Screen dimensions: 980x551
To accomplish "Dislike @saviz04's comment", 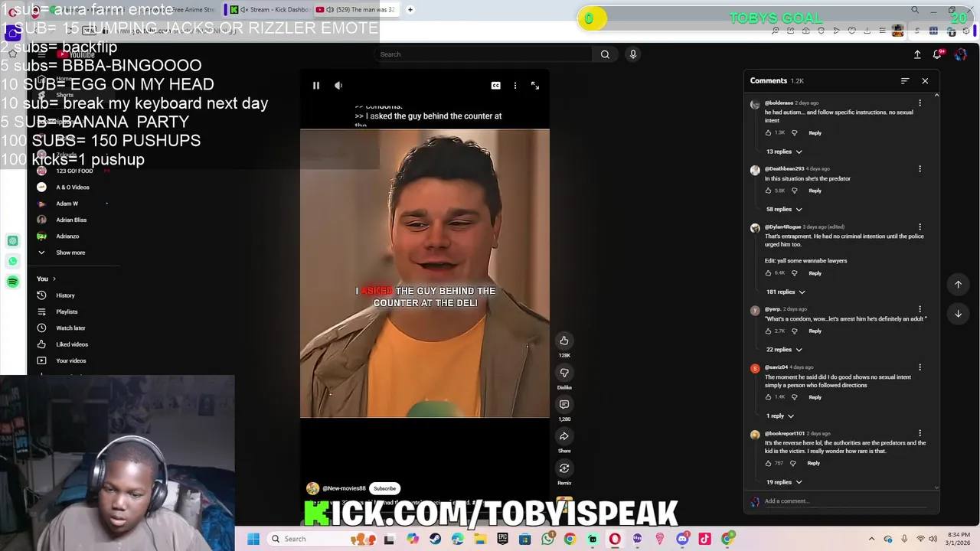I will (794, 397).
